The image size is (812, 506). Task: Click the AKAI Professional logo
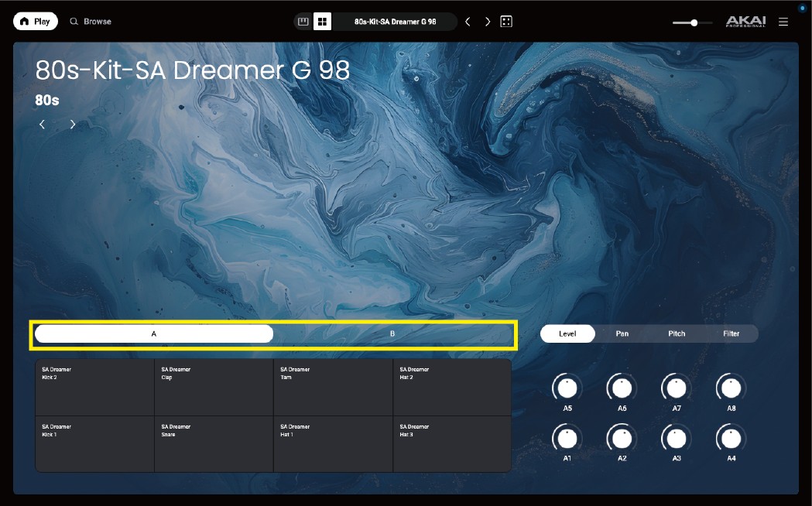[745, 22]
